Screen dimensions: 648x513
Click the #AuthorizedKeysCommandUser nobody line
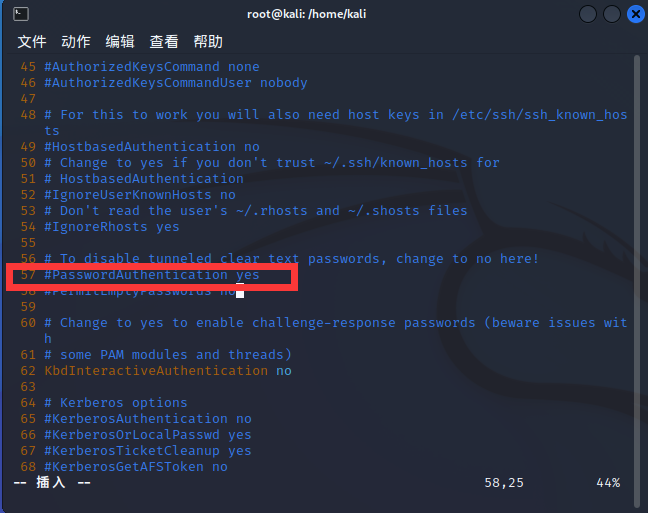176,83
